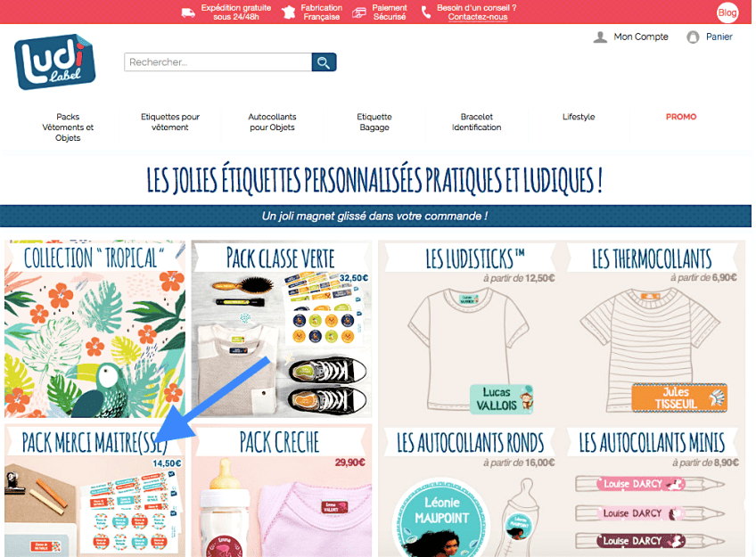
Task: Click the Mon Compte link
Action: click(641, 37)
